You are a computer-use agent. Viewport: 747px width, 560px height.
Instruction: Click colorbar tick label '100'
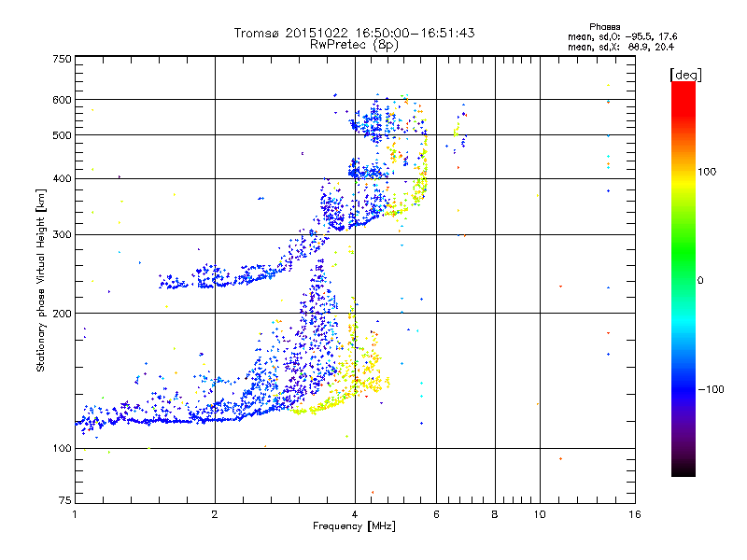click(707, 172)
